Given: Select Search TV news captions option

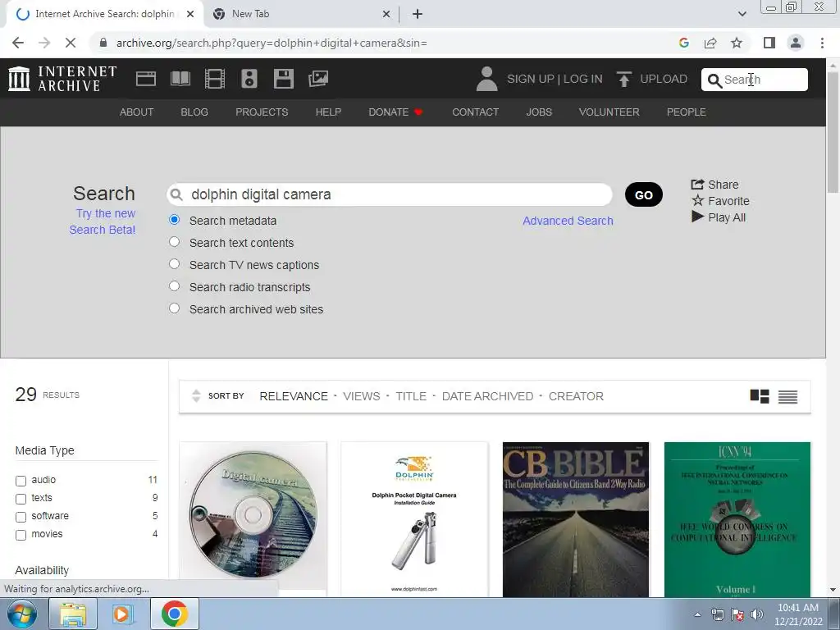Looking at the screenshot, I should point(174,263).
